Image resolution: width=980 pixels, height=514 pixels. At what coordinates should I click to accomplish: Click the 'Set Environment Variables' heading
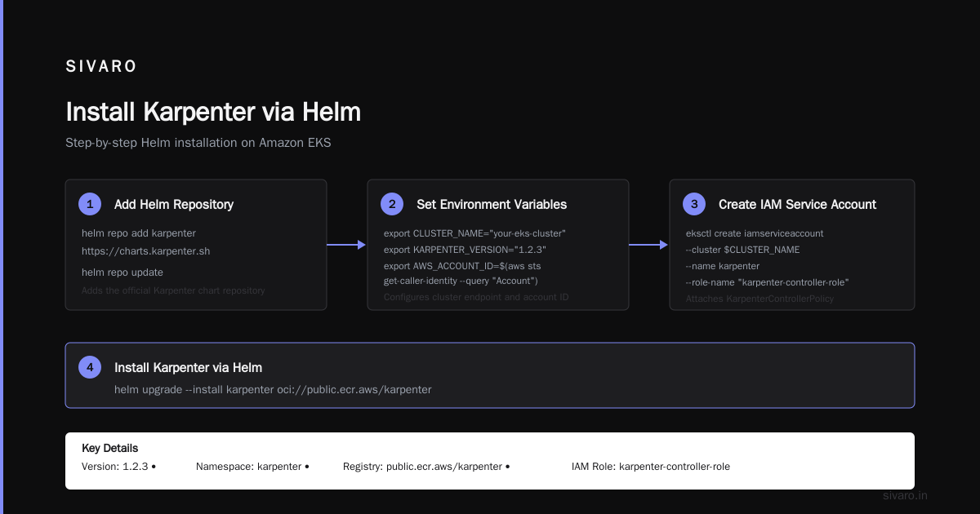click(x=492, y=204)
